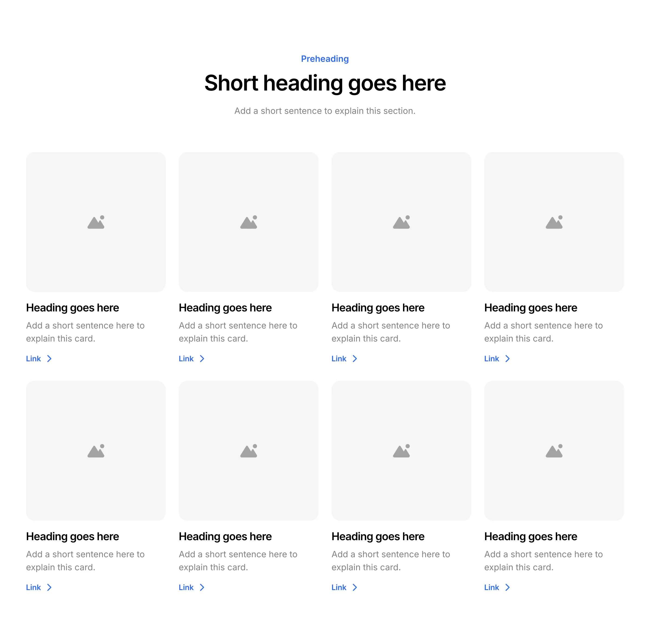
Task: Click the section subtitle sentence under main heading
Action: click(x=325, y=111)
